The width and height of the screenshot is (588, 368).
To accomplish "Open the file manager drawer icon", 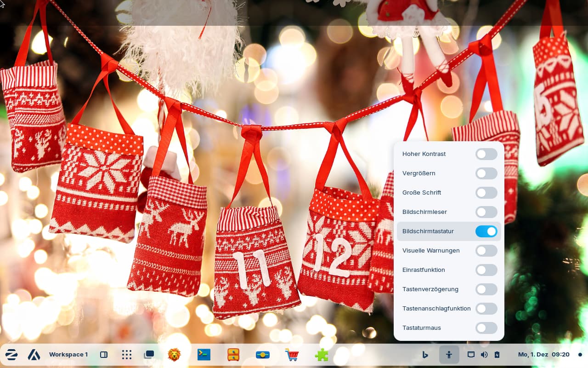I will pos(233,355).
